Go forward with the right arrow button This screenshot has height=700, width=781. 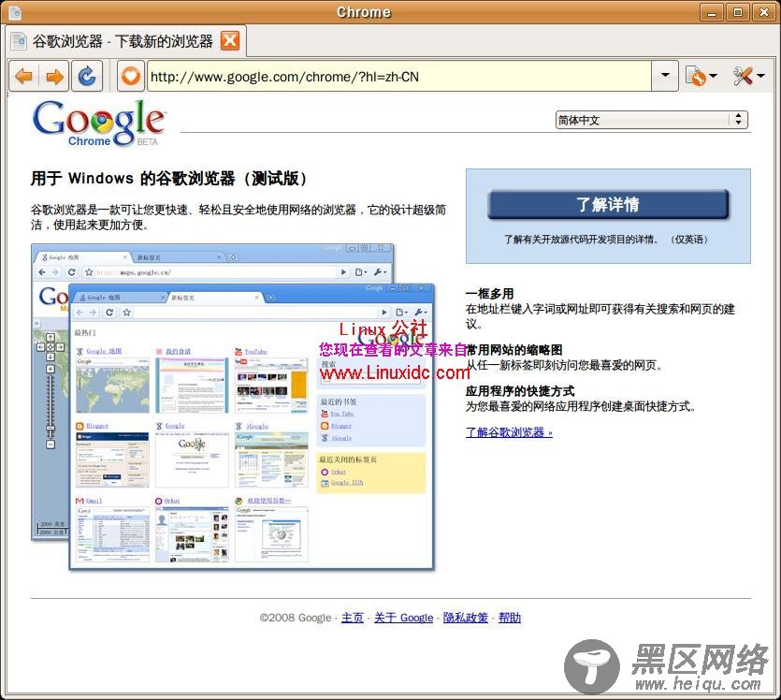[54, 76]
